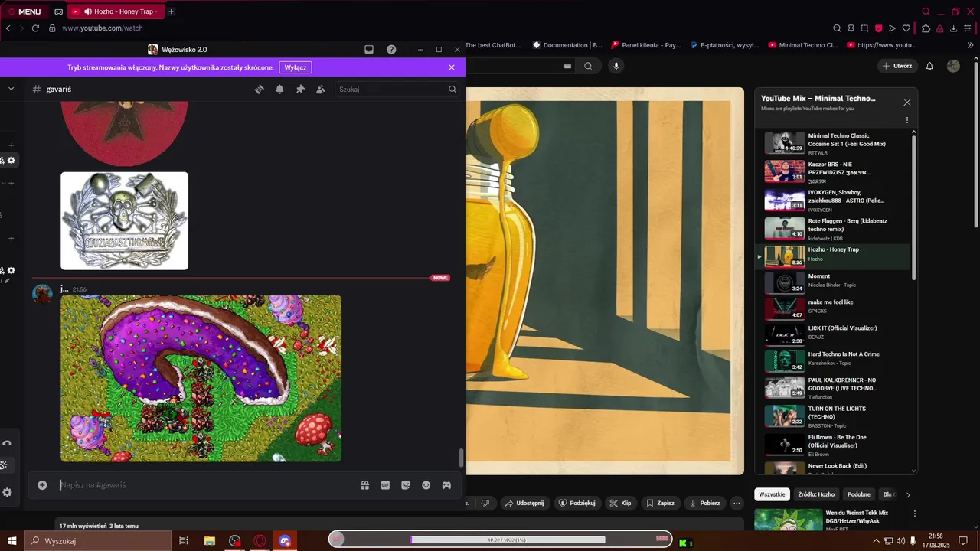Viewport: 980px width, 551px height.
Task: Click the disconnect call icon in Discord
Action: tap(7, 443)
